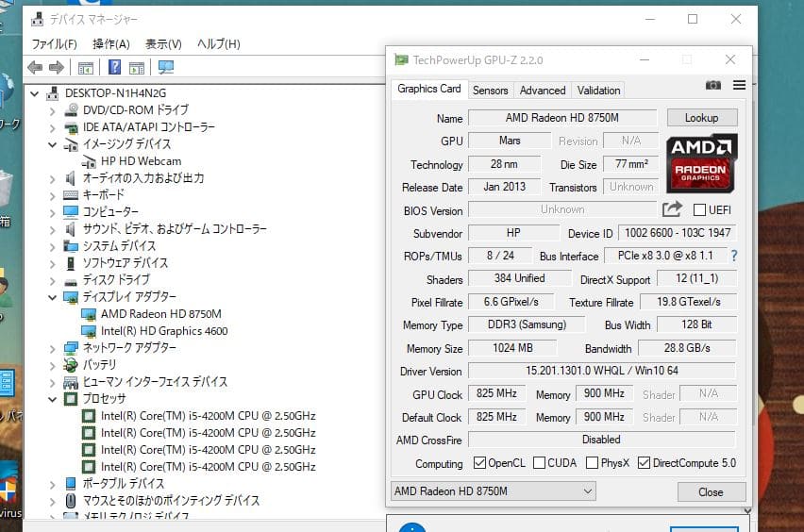Open the 表示(V) menu
804x532 pixels.
[x=163, y=44]
